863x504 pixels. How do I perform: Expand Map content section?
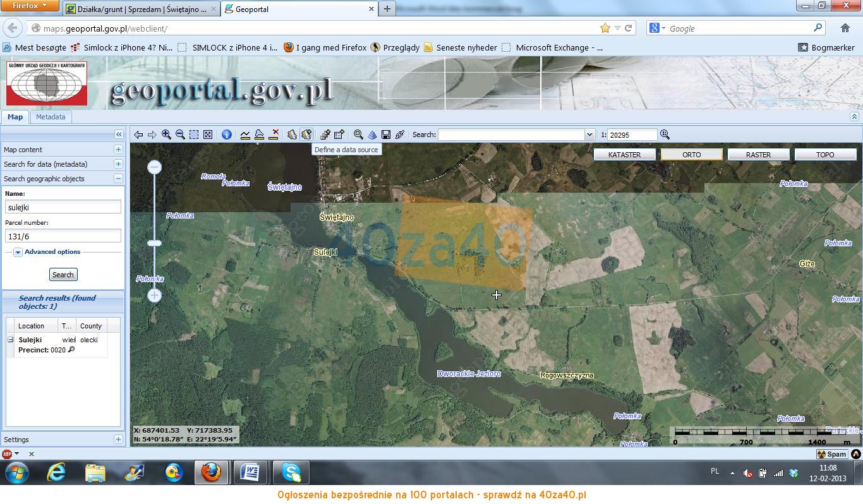(118, 150)
